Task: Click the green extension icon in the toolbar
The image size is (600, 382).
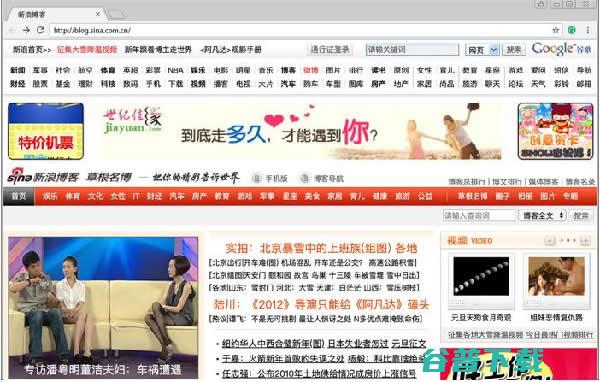Action: [572, 30]
